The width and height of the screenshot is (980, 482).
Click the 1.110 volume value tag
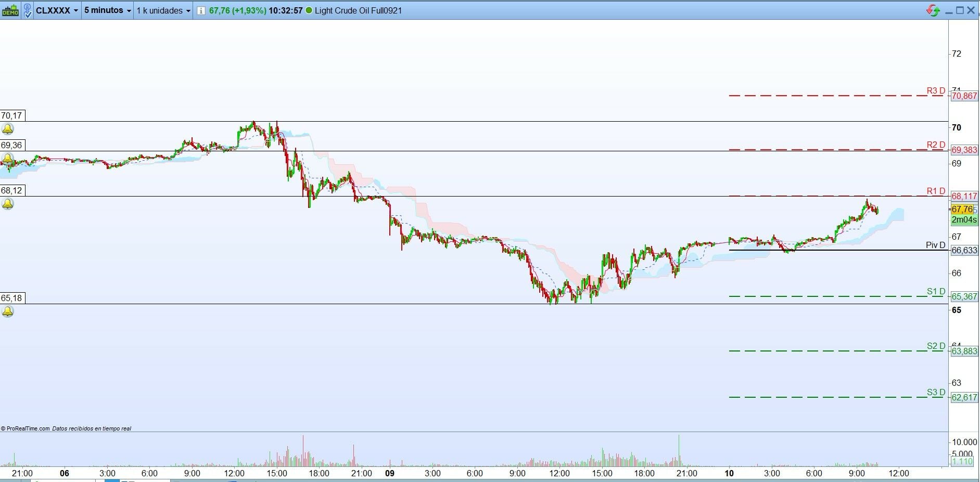[x=962, y=461]
